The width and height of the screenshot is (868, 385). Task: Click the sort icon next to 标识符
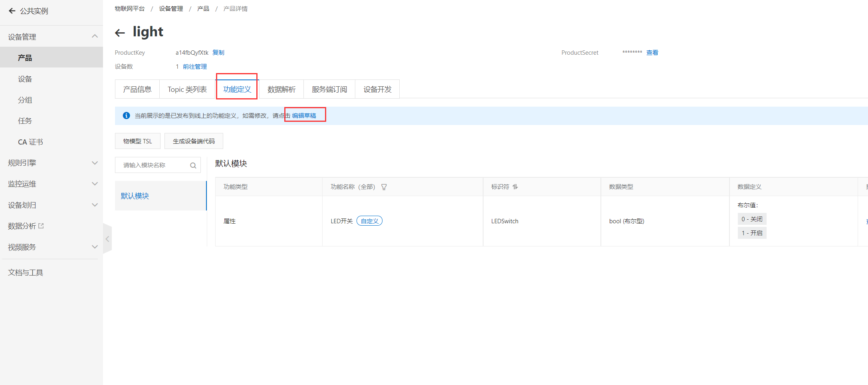pyautogui.click(x=515, y=187)
